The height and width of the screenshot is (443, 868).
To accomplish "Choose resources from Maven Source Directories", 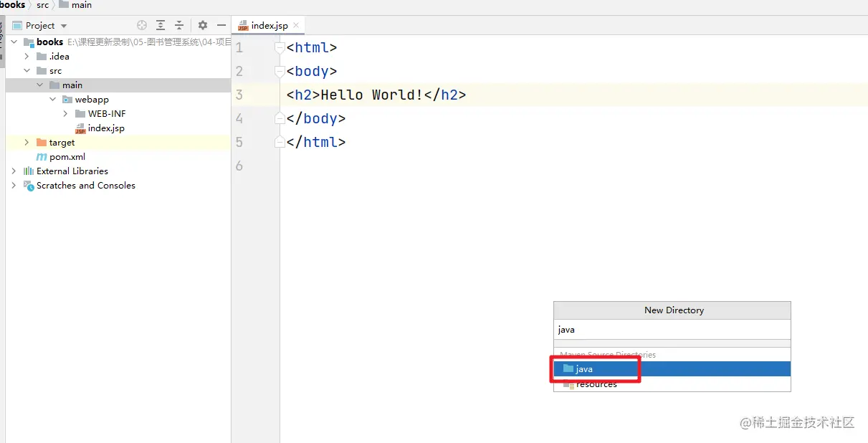I will click(x=672, y=384).
